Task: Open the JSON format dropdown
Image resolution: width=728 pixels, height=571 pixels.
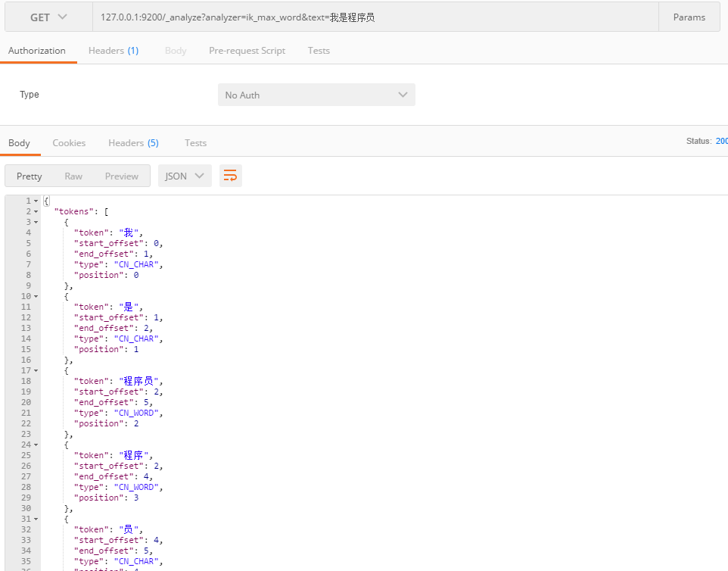Action: [x=185, y=176]
